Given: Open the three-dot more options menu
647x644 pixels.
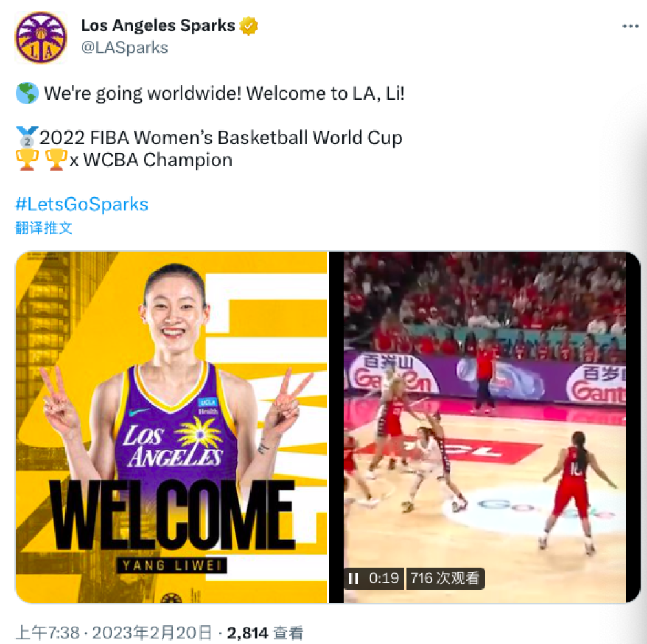Looking at the screenshot, I should [x=630, y=26].
